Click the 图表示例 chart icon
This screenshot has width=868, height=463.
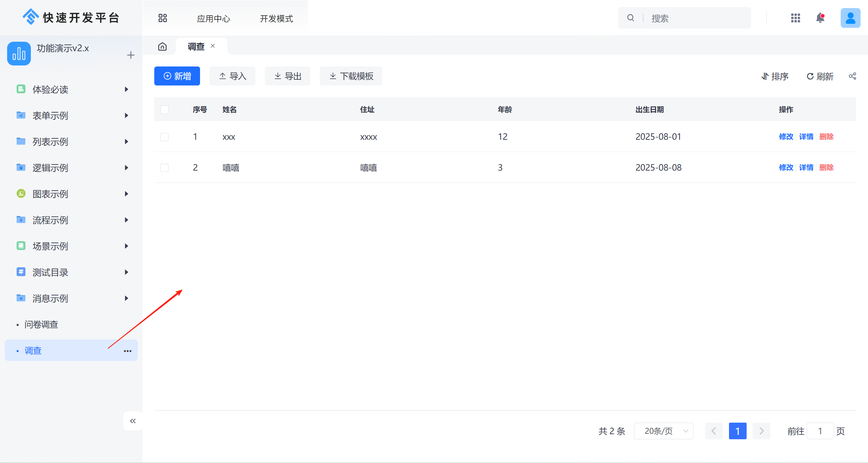[x=21, y=194]
